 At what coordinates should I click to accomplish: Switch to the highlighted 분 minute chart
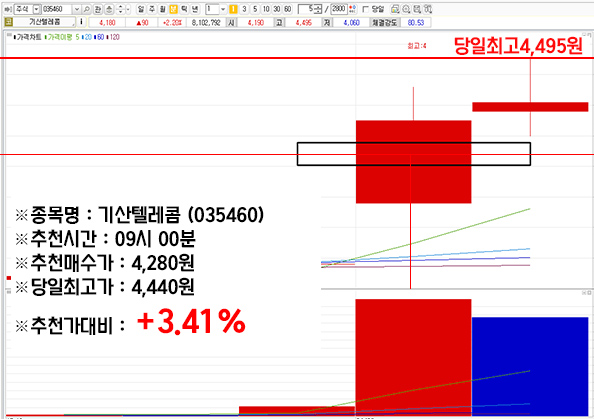(173, 9)
